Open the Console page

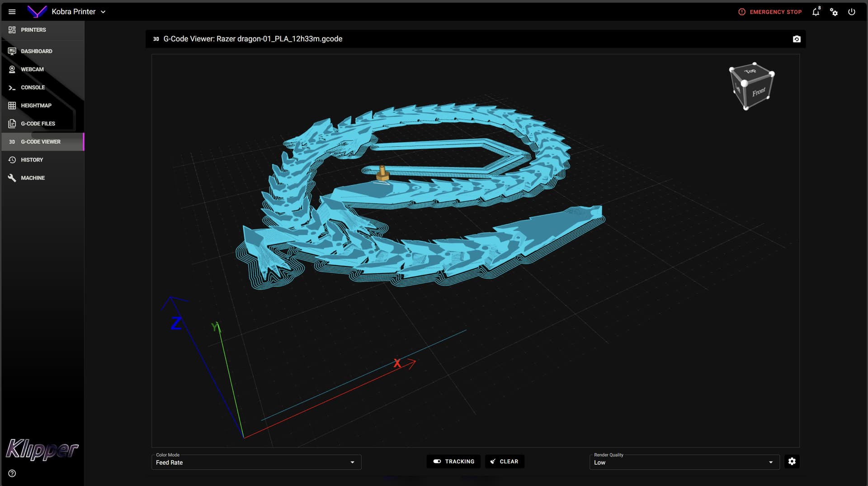pos(42,87)
